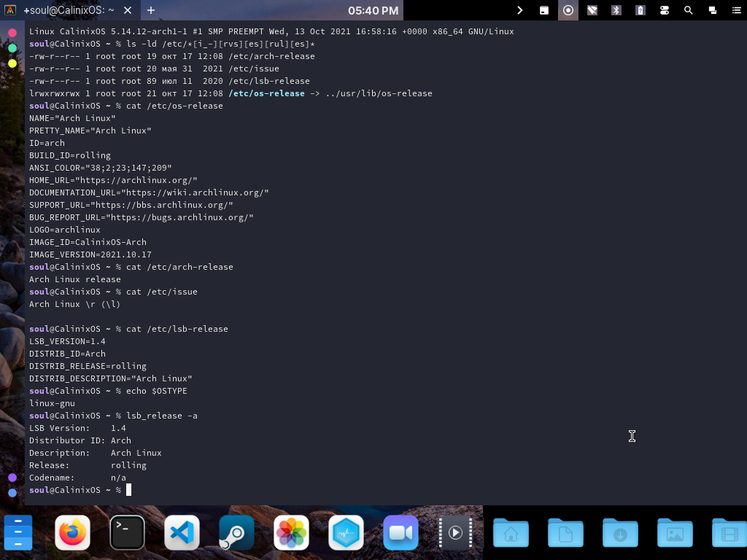Click the lsb_release -a command line
The image size is (747, 560).
pos(113,415)
